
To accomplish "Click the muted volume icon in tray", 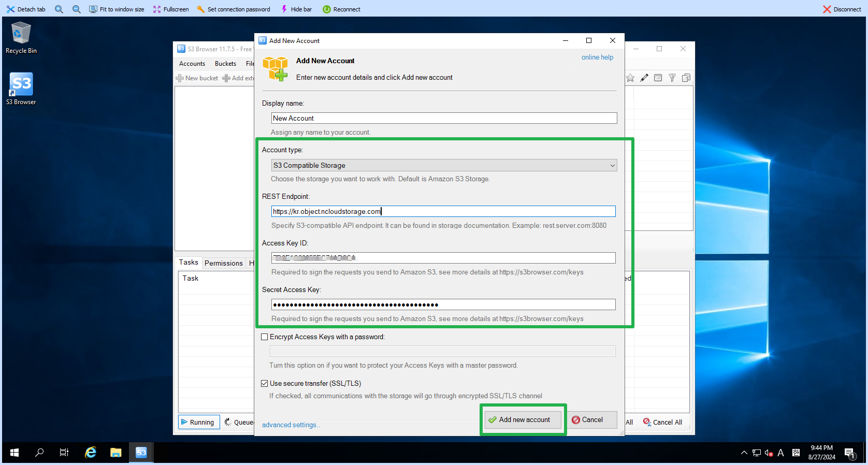I will pyautogui.click(x=769, y=453).
